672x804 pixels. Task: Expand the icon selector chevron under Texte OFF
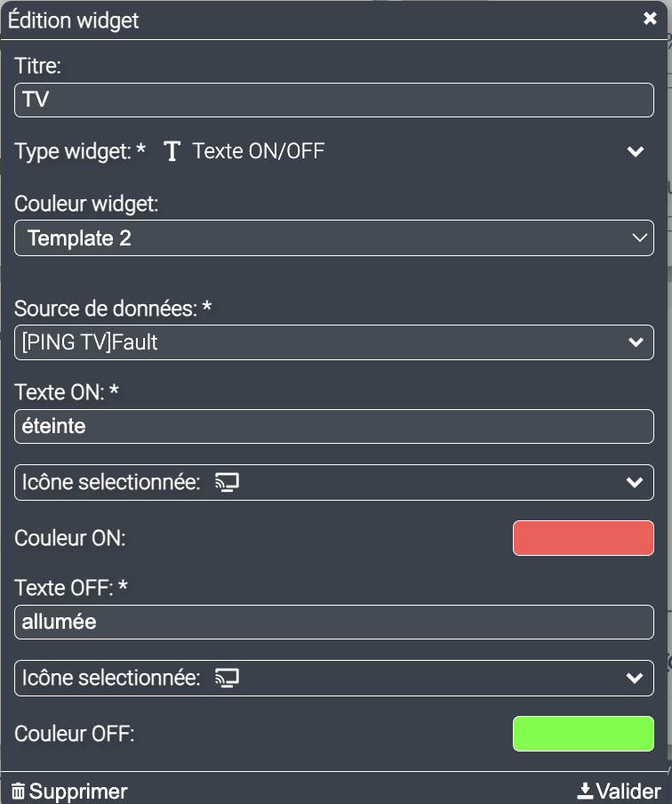pos(634,679)
